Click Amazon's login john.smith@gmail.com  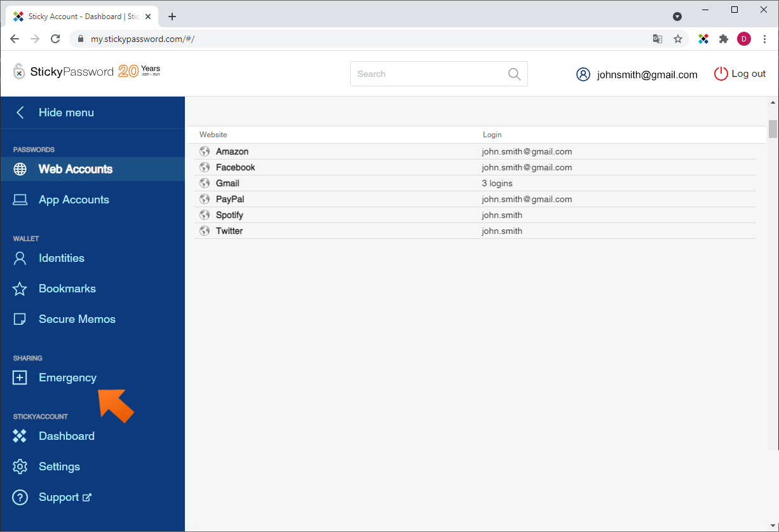527,151
